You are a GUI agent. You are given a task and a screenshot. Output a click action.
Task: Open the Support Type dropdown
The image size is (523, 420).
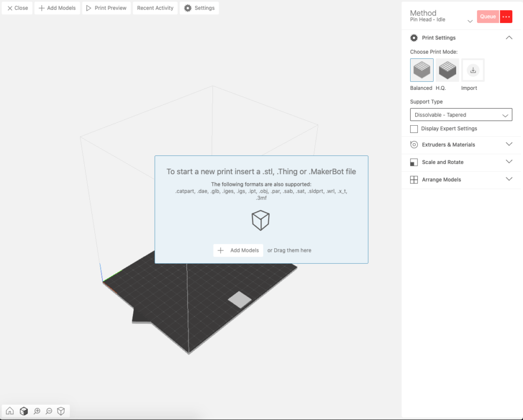(x=461, y=114)
